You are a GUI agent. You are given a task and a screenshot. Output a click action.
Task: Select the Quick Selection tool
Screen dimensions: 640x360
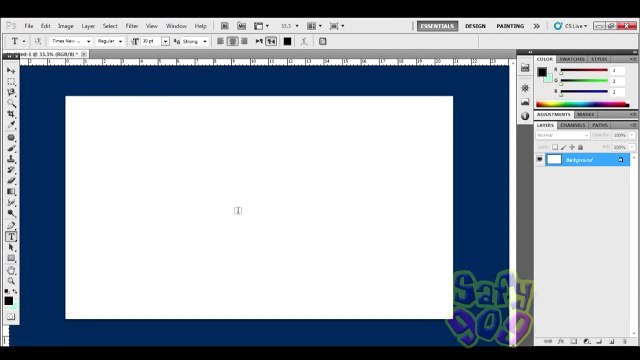click(x=11, y=103)
